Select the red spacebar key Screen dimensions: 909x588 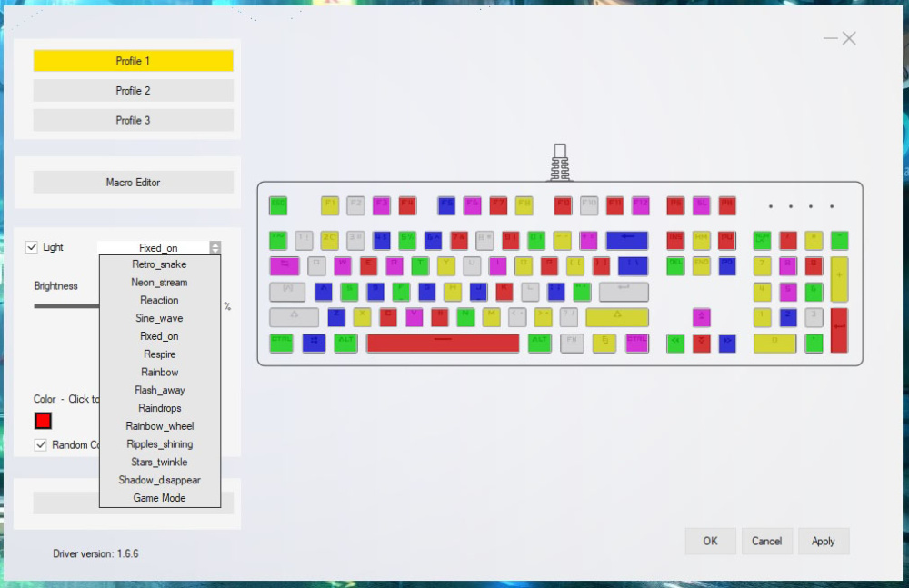[x=443, y=344]
